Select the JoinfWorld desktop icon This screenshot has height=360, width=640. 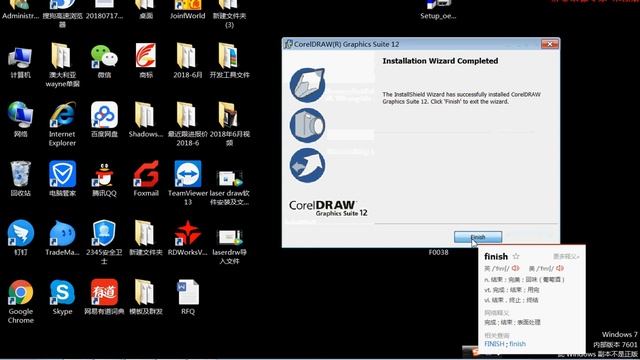coord(188,10)
